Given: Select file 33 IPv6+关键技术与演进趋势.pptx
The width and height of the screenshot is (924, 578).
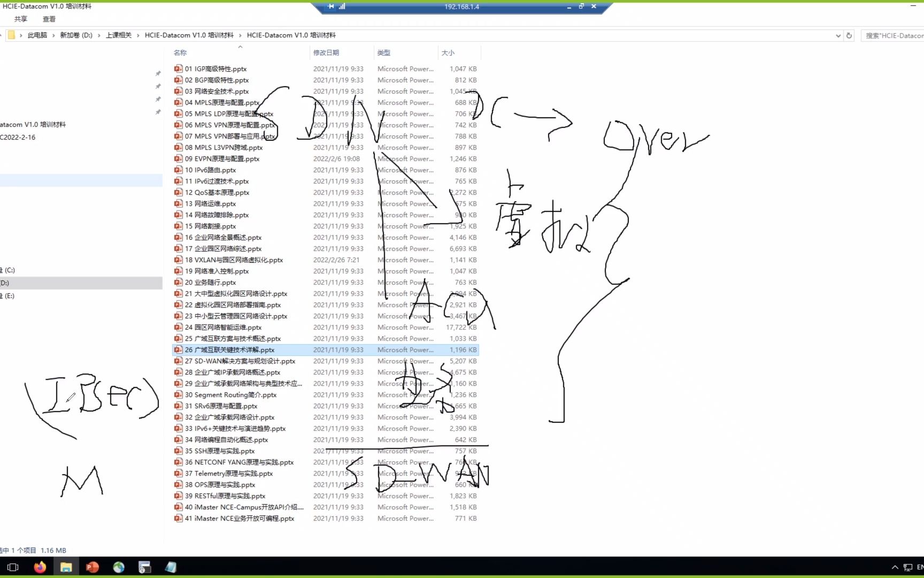Looking at the screenshot, I should [235, 428].
